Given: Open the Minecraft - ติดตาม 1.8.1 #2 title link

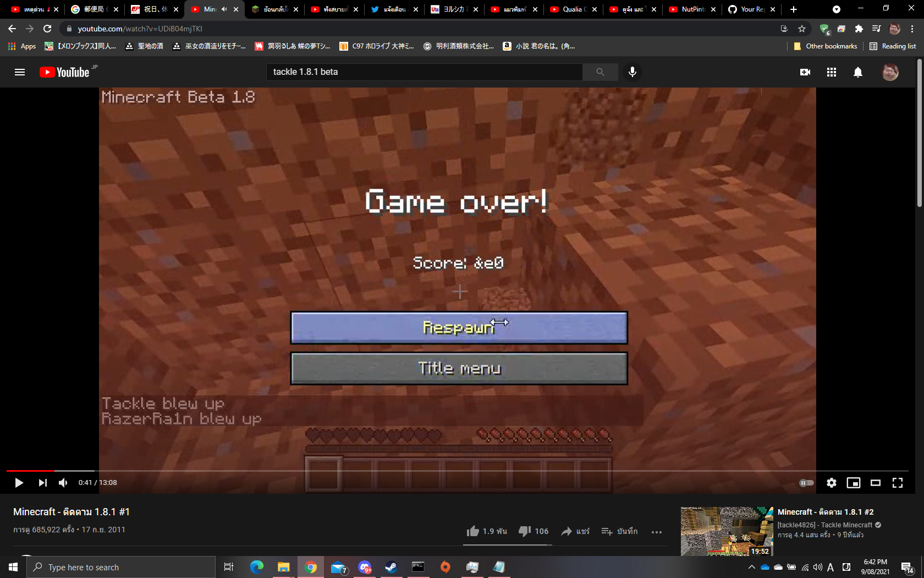Looking at the screenshot, I should [x=826, y=512].
